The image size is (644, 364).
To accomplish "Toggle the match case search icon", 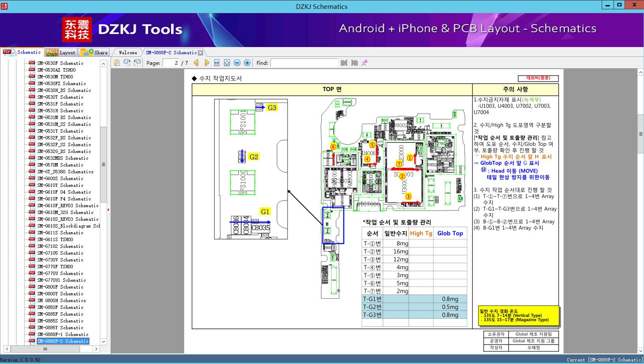I will (364, 63).
